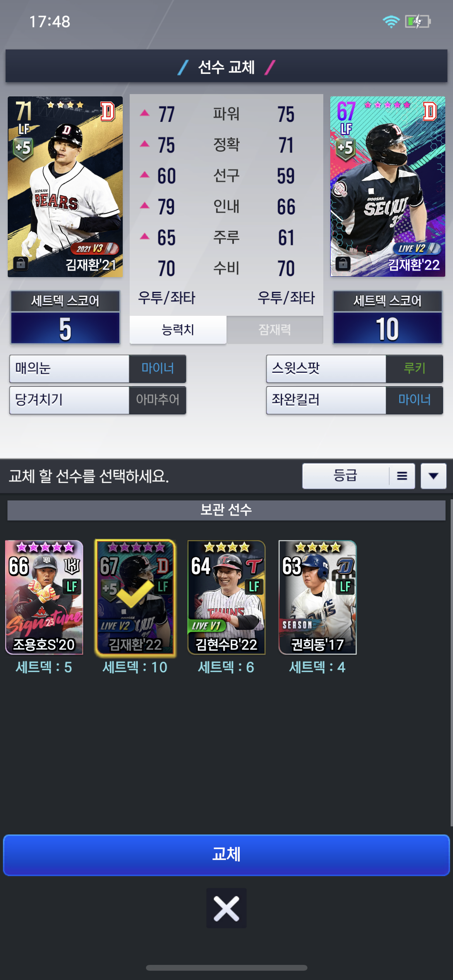
Task: Choose the 권희동'17 player card
Action: click(317, 597)
